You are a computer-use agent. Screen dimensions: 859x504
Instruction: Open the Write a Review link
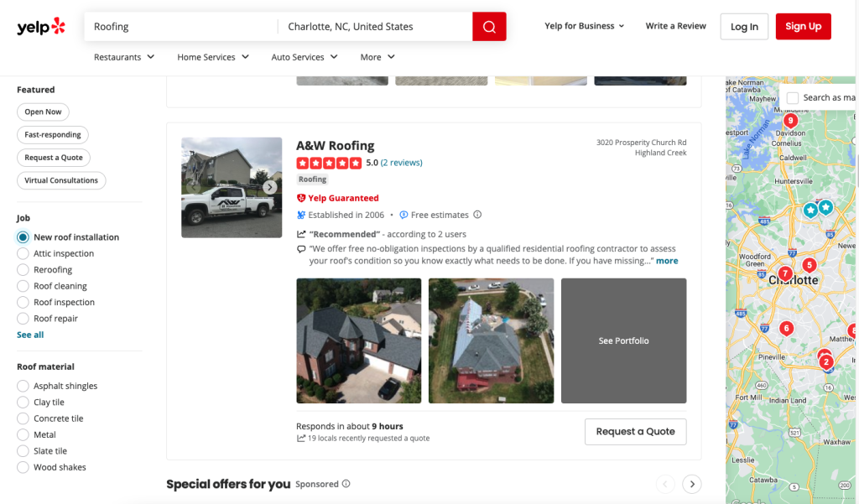(x=675, y=26)
